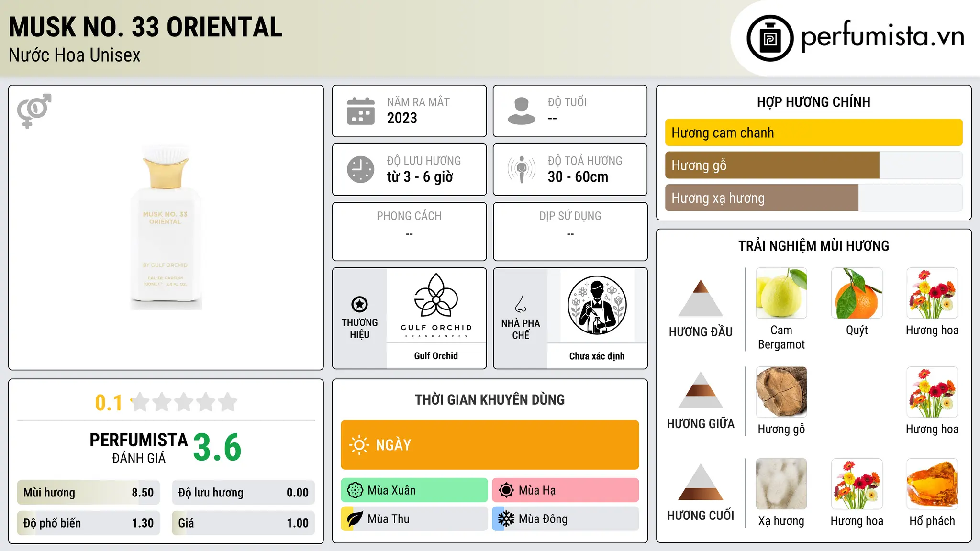The image size is (980, 551).
Task: Click the sillage value 30 - 60cm
Action: [578, 177]
